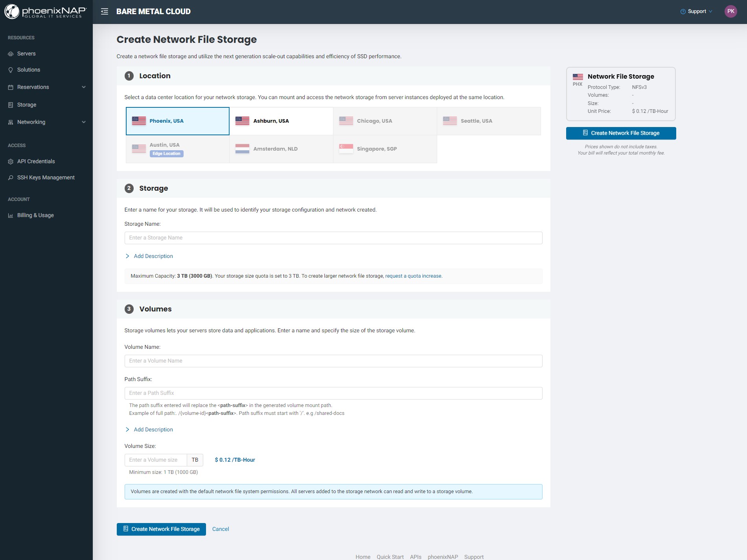Open the Home footer link

pyautogui.click(x=363, y=557)
